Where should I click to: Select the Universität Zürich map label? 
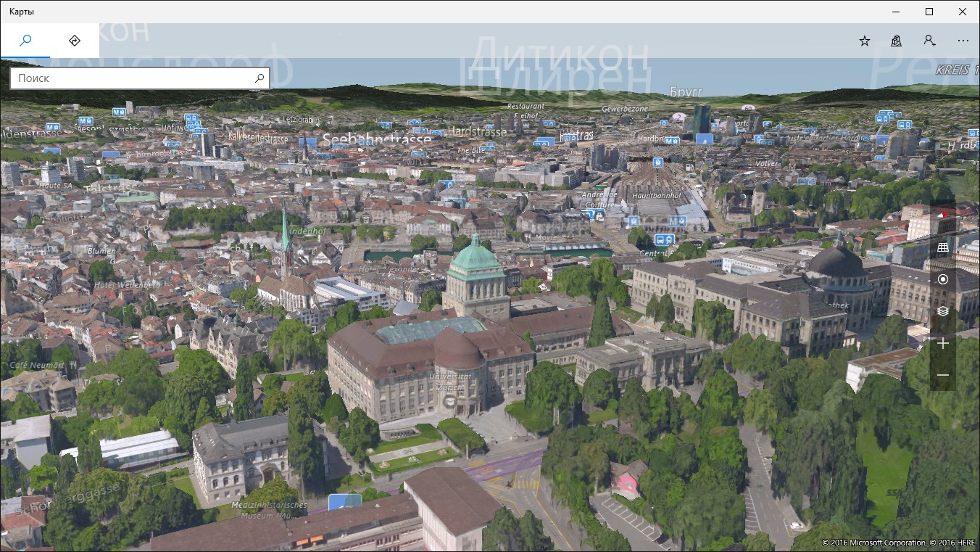[450, 382]
